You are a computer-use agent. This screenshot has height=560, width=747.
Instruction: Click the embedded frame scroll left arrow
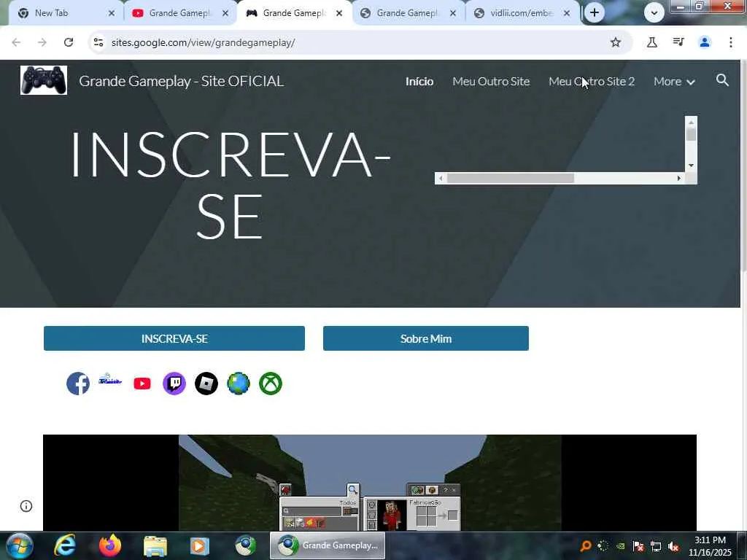pyautogui.click(x=441, y=178)
